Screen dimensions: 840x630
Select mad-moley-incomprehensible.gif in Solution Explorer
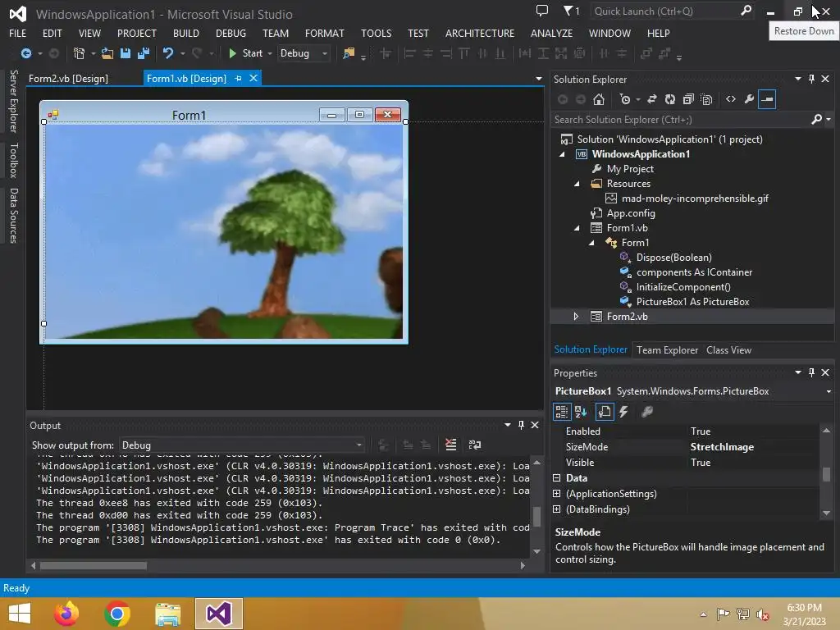click(694, 199)
